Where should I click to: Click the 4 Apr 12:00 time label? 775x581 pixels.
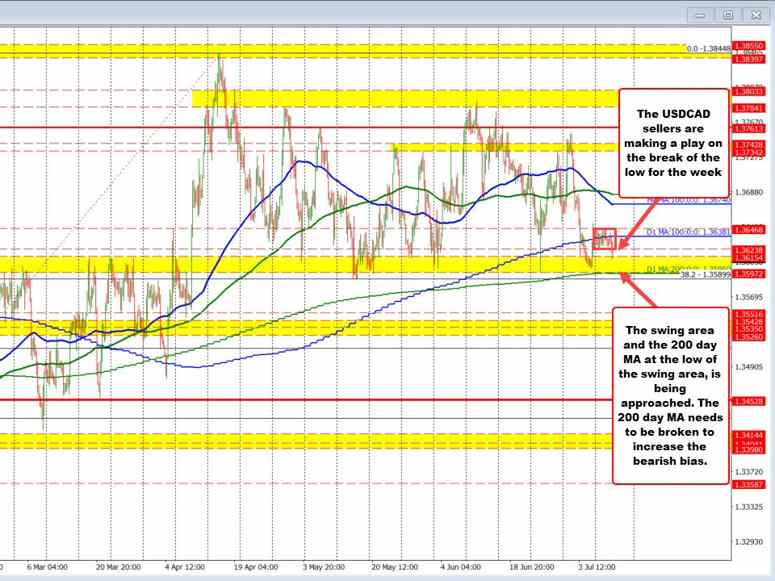(x=186, y=567)
